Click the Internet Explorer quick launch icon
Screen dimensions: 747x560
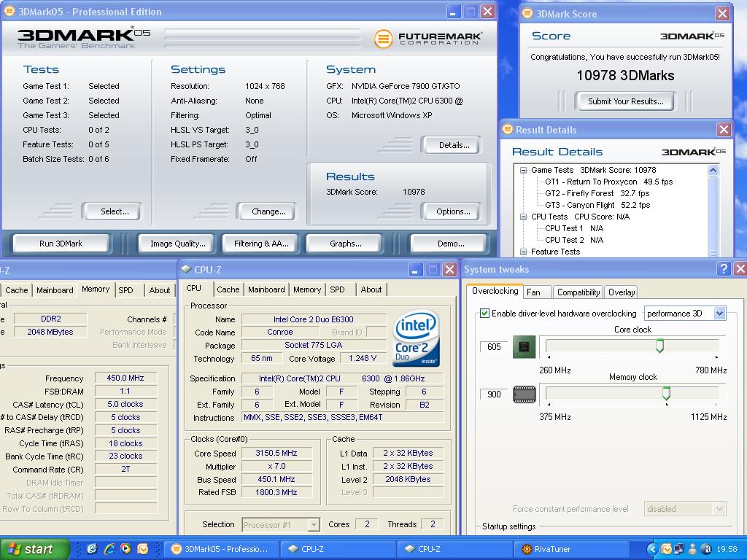(109, 548)
